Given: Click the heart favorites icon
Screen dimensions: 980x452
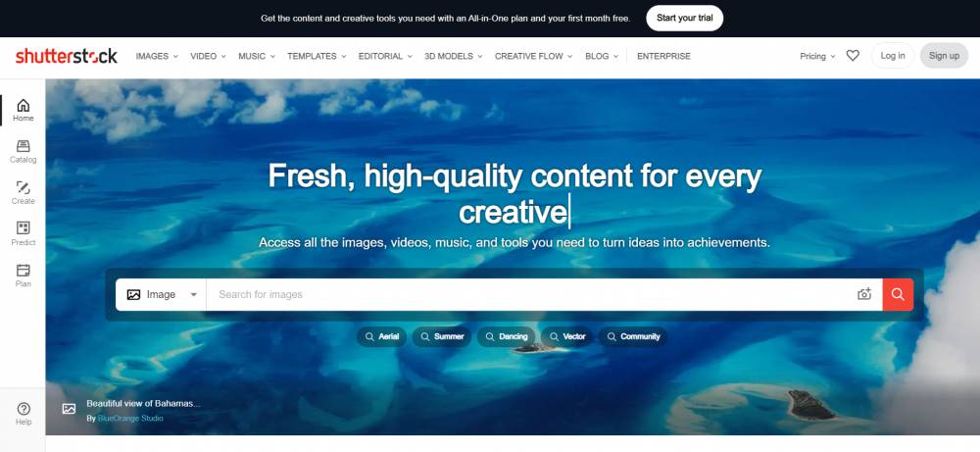Looking at the screenshot, I should (853, 56).
